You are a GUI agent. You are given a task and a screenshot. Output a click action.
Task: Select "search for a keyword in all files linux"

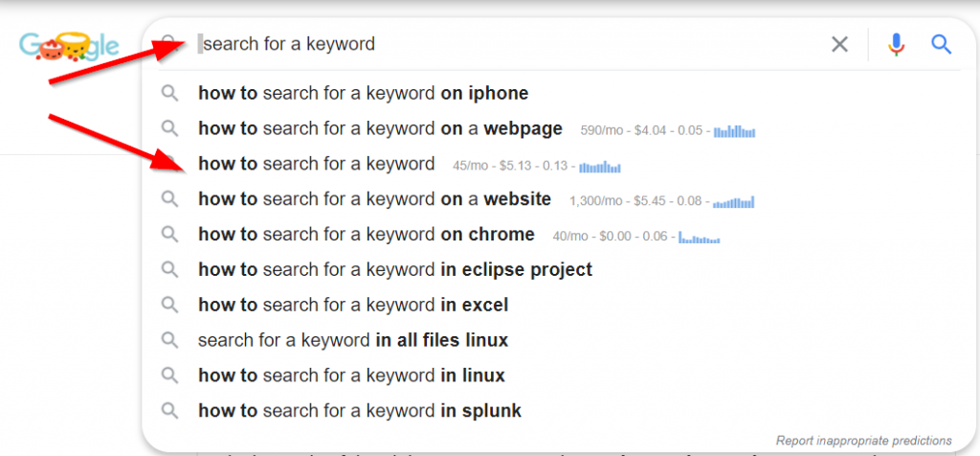click(352, 340)
